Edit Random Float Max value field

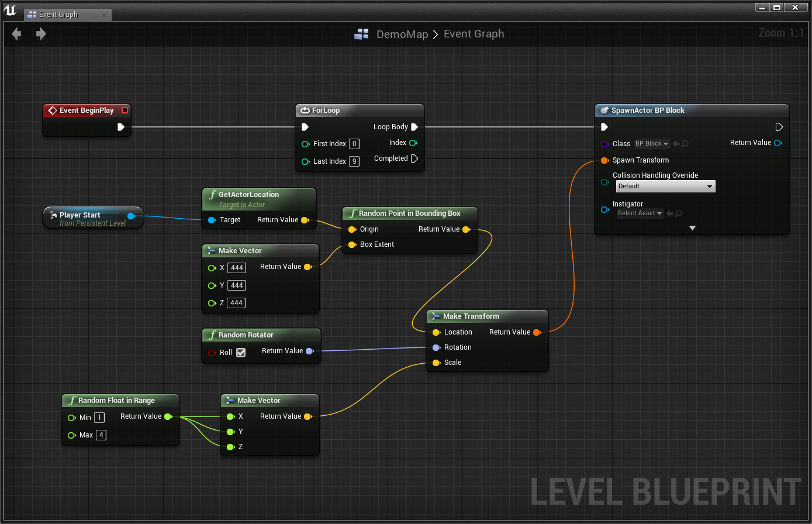click(x=101, y=435)
